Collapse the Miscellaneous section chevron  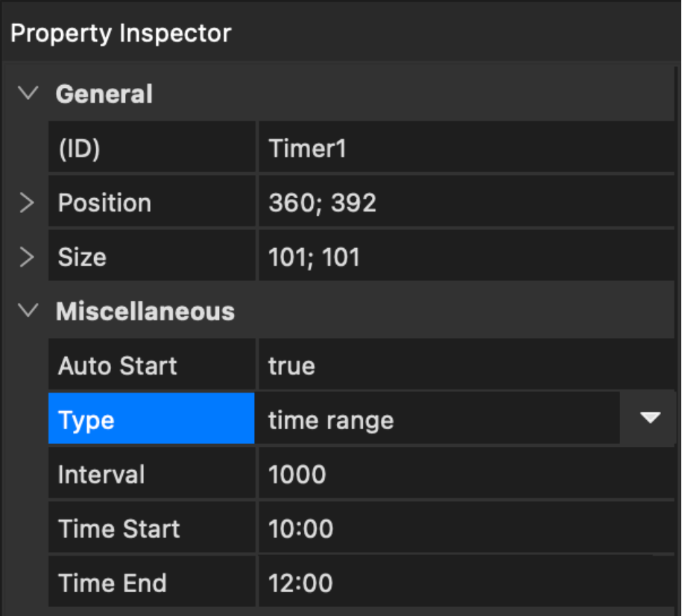click(x=29, y=311)
